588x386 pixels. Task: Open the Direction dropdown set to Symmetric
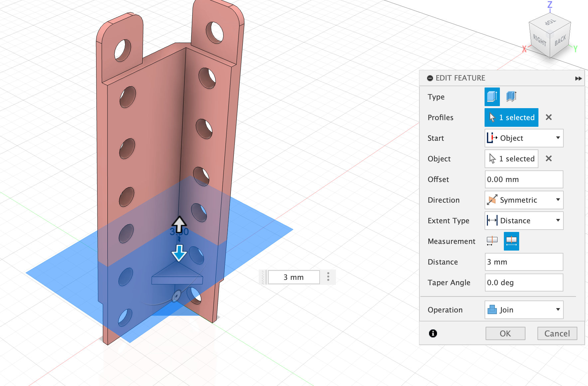524,200
